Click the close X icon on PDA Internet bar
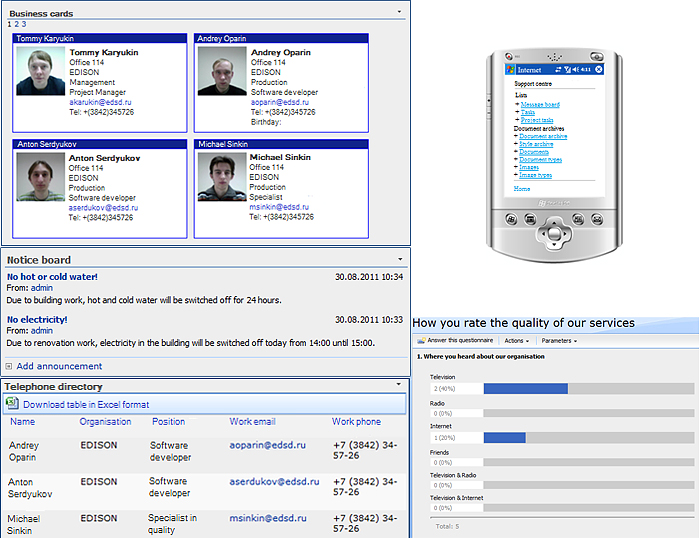The image size is (700, 538). click(599, 69)
